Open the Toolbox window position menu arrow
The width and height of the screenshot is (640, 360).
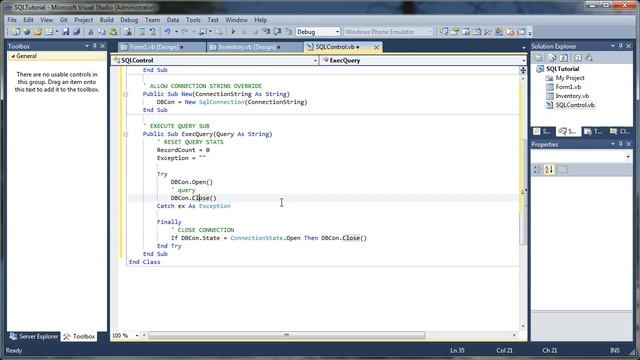[87, 46]
